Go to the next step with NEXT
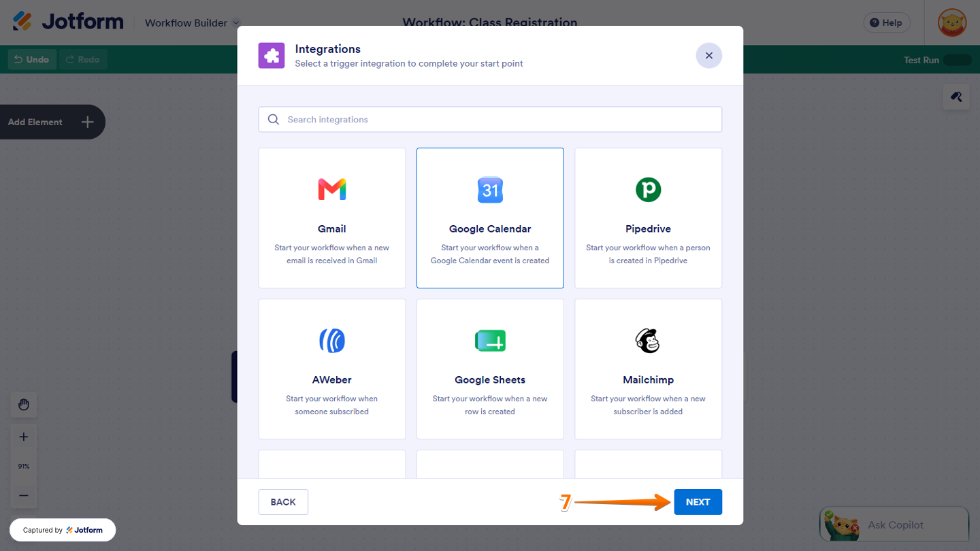The image size is (980, 551). coord(698,502)
